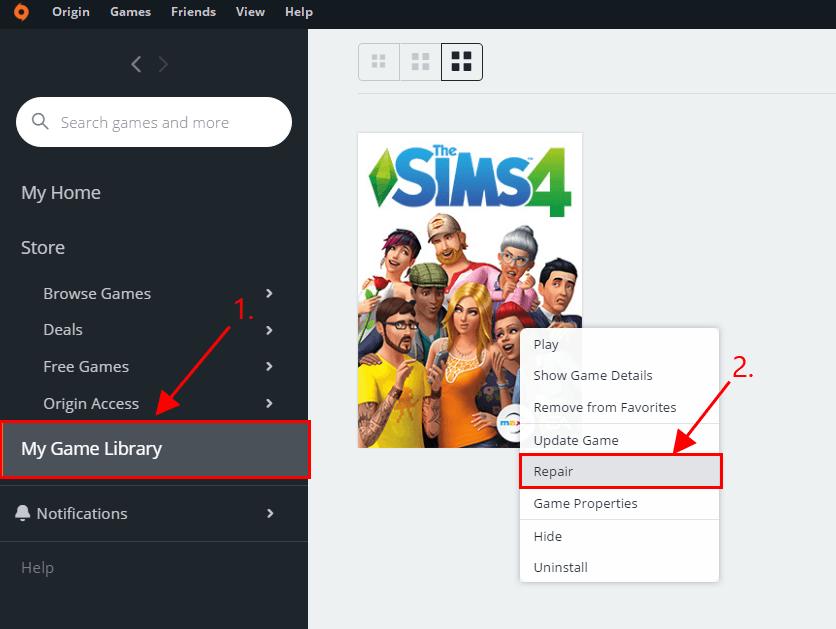This screenshot has height=629, width=836.
Task: Open Origin Access in sidebar
Action: pyautogui.click(x=91, y=404)
